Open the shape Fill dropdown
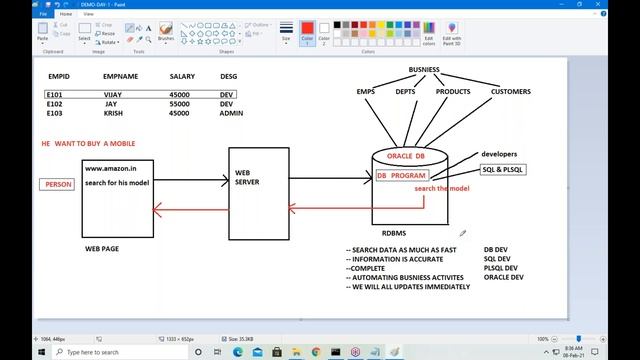The height and width of the screenshot is (360, 640). [x=253, y=33]
